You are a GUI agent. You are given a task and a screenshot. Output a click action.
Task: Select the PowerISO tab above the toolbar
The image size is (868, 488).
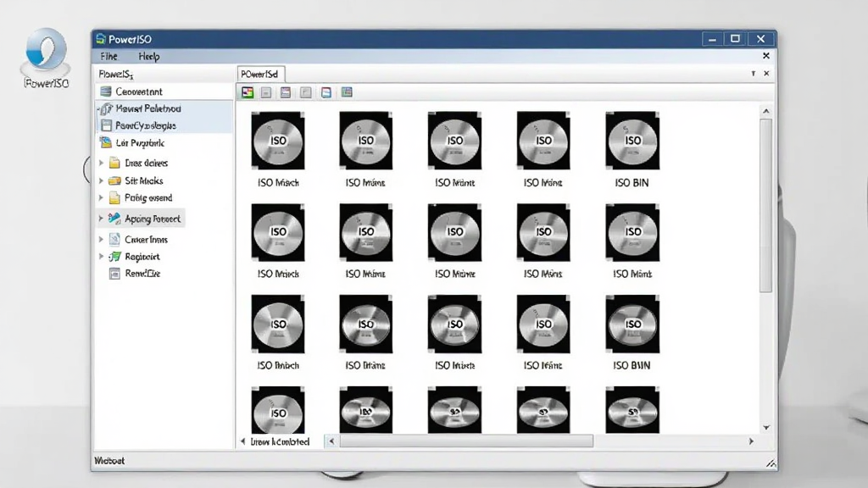point(261,74)
